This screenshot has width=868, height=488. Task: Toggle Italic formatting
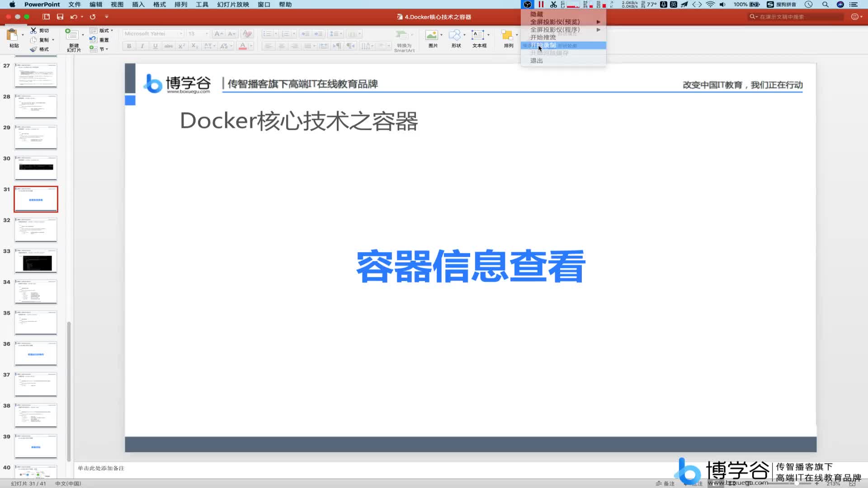142,46
